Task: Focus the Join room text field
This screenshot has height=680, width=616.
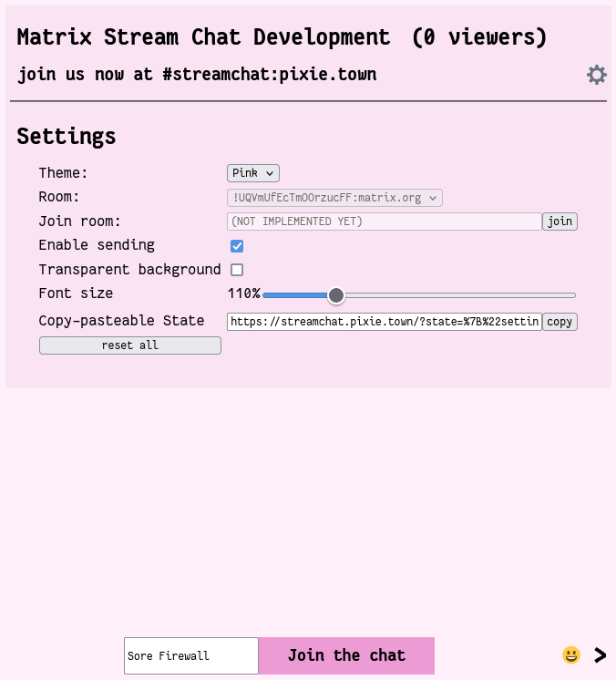Action: point(384,222)
